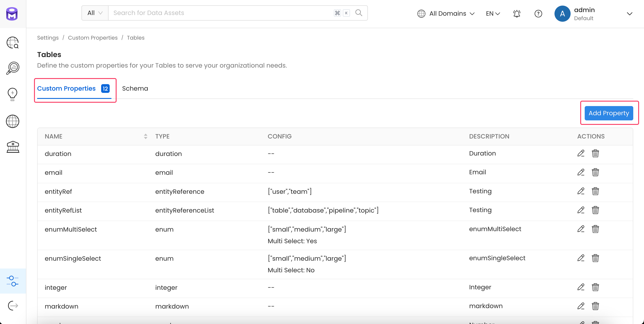Expand the All Domains dropdown
644x324 pixels.
pyautogui.click(x=446, y=13)
